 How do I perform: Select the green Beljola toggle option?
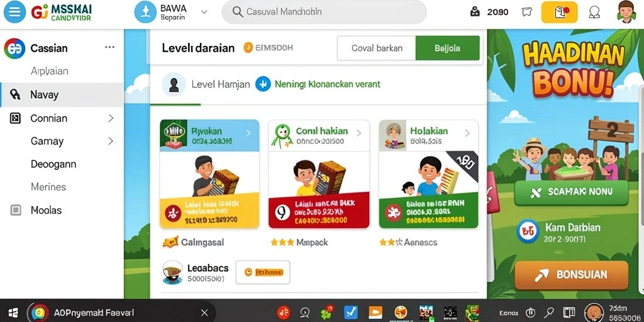click(447, 48)
